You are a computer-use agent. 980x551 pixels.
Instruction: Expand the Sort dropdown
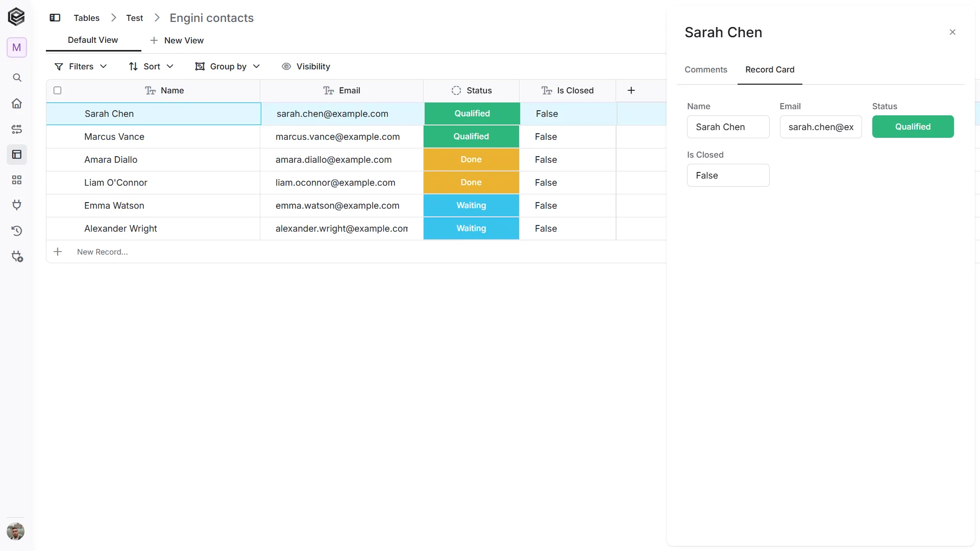click(152, 66)
